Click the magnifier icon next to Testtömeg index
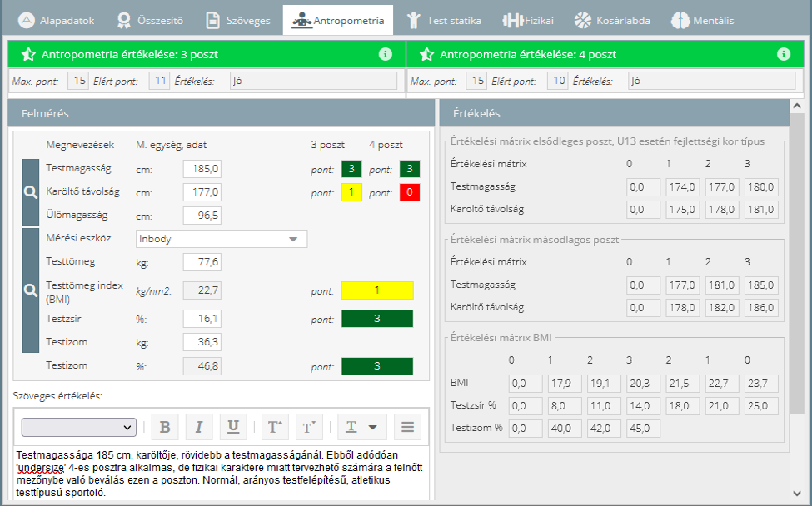The image size is (812, 506). (30, 290)
